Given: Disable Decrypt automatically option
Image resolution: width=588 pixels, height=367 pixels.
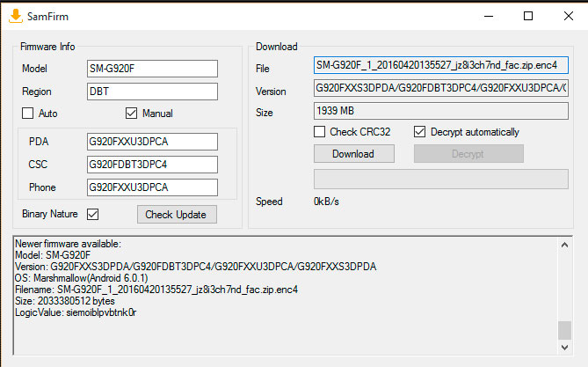Looking at the screenshot, I should 420,132.
